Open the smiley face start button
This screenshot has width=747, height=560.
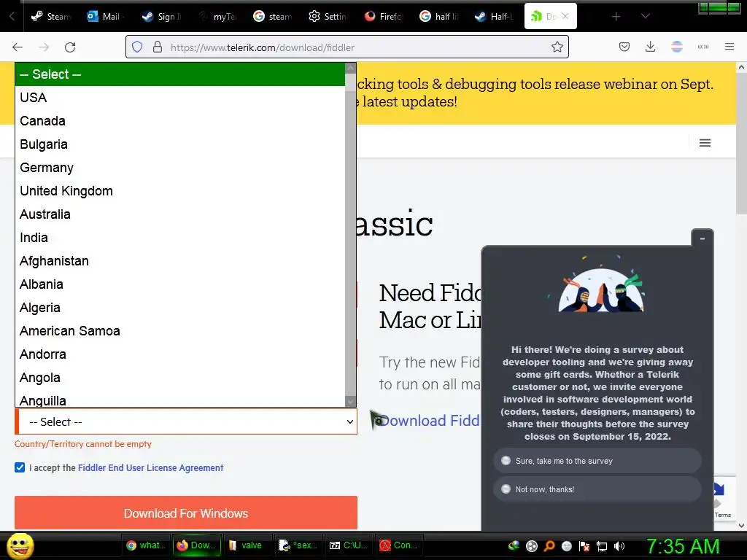click(x=20, y=545)
